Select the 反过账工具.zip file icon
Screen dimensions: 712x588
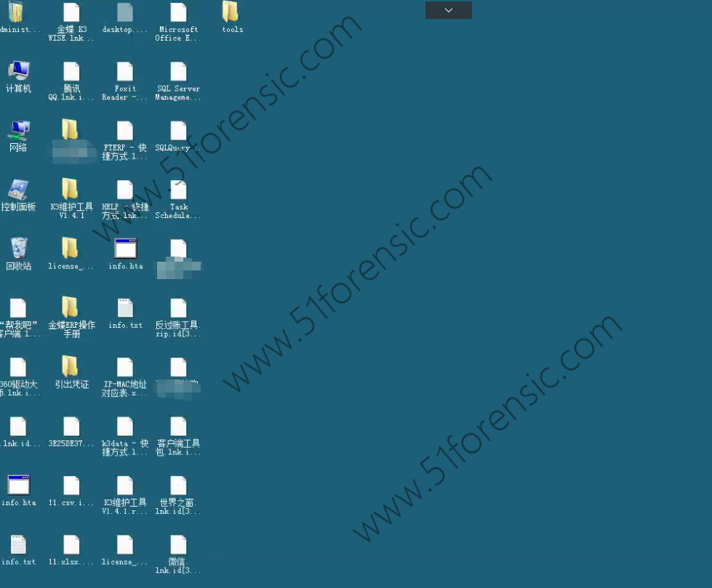tap(178, 308)
